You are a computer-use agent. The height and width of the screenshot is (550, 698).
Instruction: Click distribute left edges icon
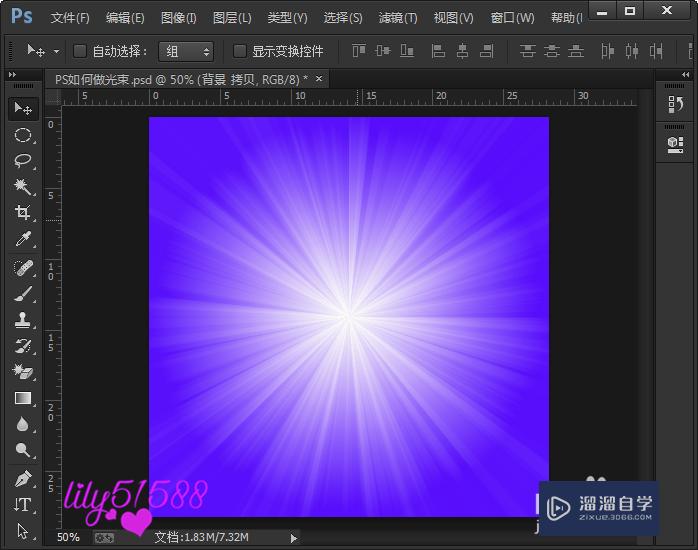tap(608, 51)
